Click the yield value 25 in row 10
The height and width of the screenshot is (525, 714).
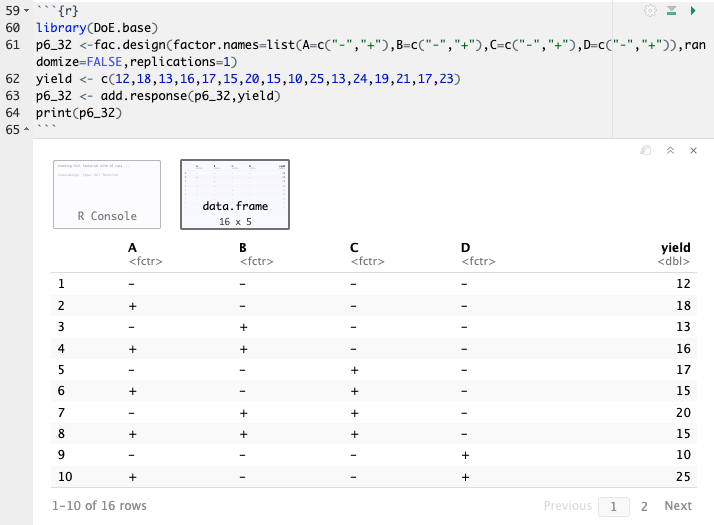tap(683, 477)
